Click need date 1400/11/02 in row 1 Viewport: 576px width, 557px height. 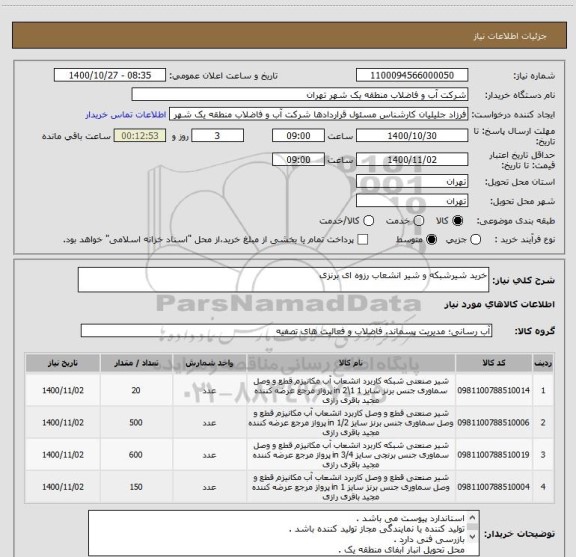pyautogui.click(x=63, y=390)
